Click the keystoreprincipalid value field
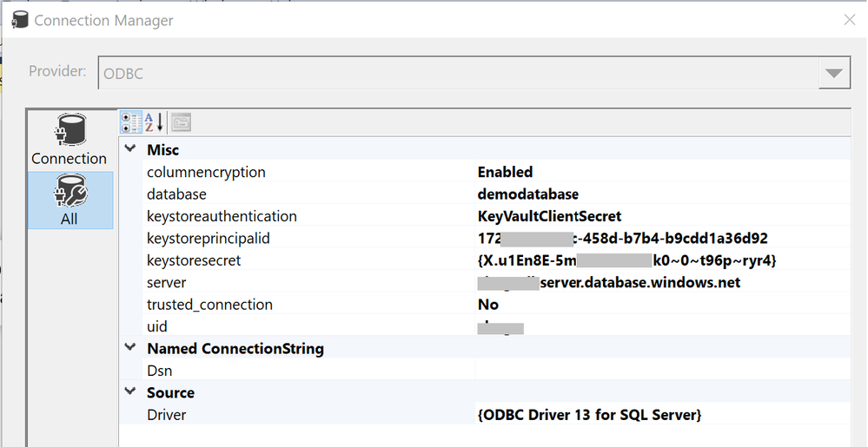The width and height of the screenshot is (868, 447). (x=622, y=238)
